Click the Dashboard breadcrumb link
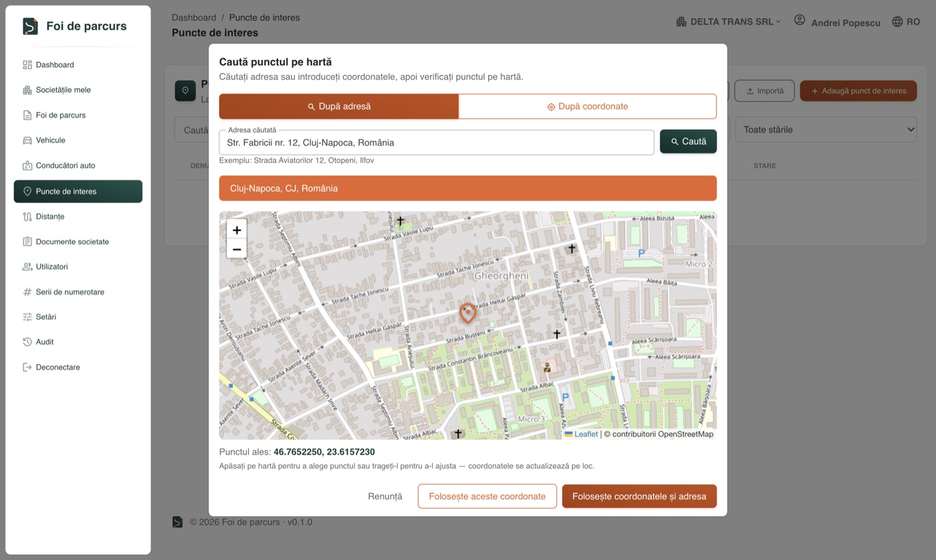The width and height of the screenshot is (936, 560). click(194, 17)
